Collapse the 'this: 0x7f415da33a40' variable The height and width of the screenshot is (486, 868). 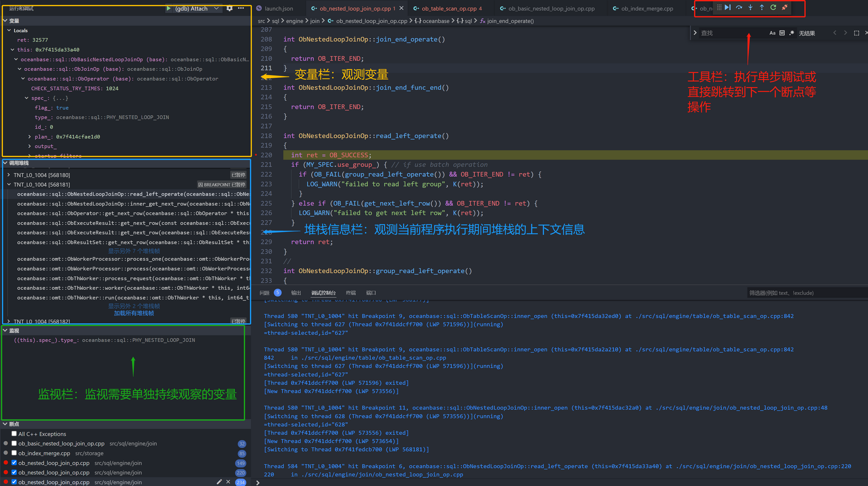click(x=13, y=50)
